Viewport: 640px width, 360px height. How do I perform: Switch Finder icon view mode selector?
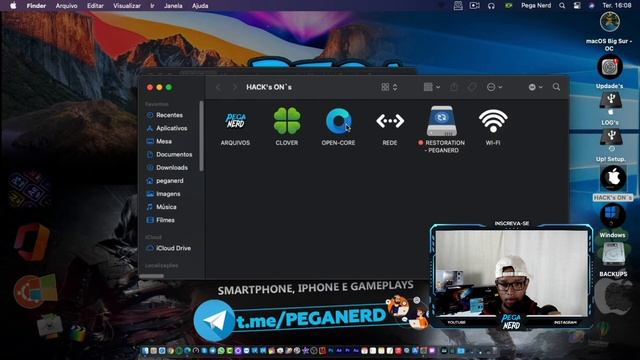(x=389, y=87)
